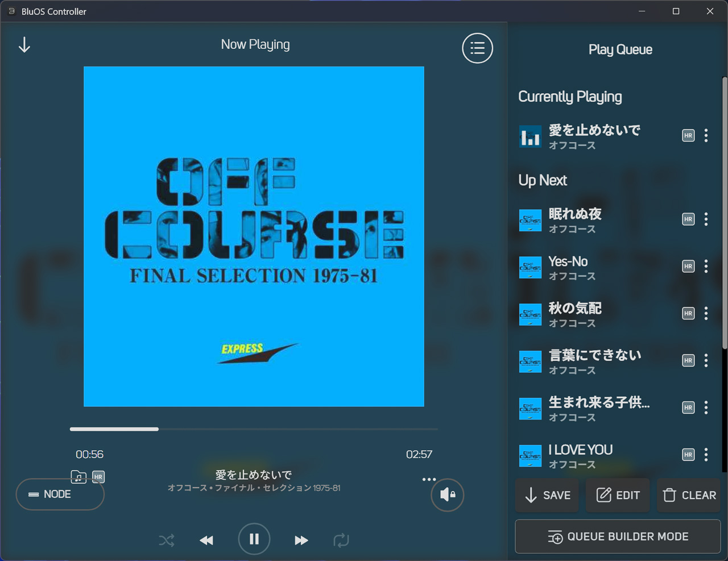This screenshot has height=561, width=728.
Task: Edit the play queue
Action: [618, 495]
